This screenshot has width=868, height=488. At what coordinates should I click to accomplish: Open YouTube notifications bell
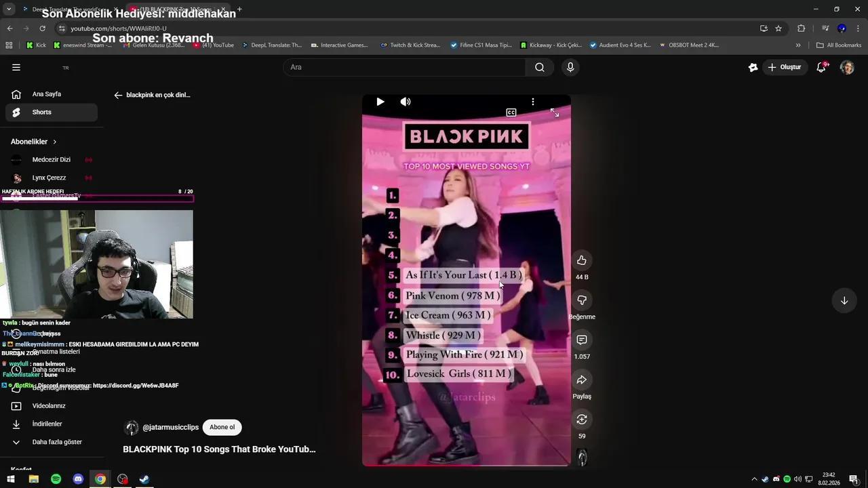(x=821, y=67)
